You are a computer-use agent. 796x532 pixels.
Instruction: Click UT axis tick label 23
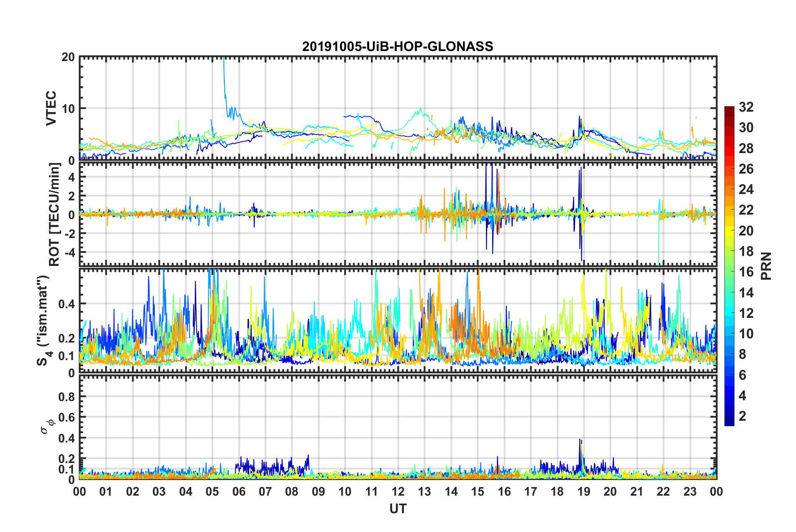[690, 491]
